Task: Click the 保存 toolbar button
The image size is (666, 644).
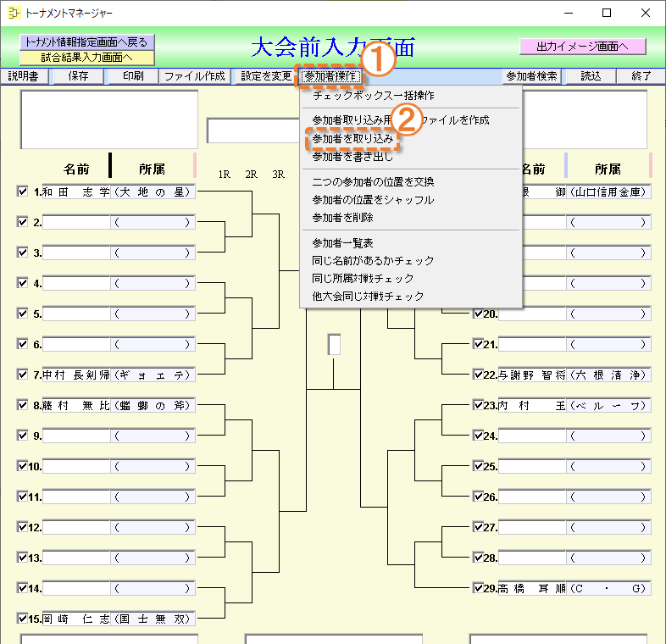Action: [x=78, y=76]
